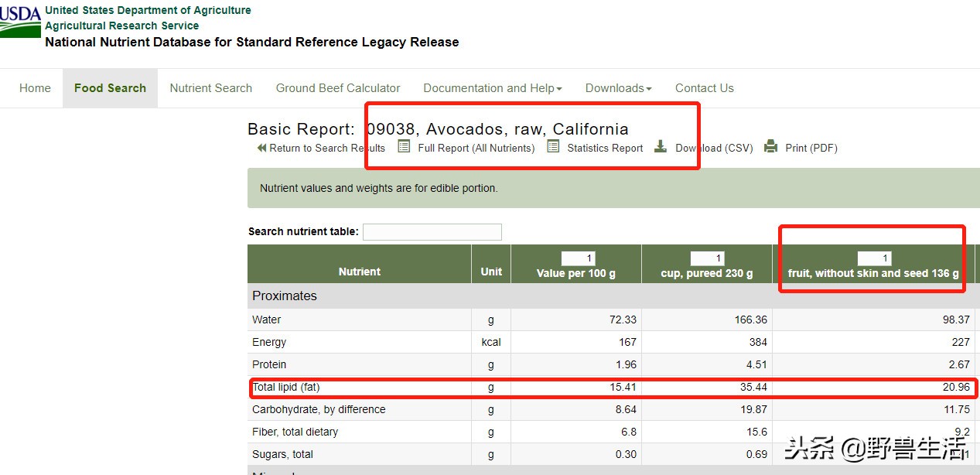Open the Downloads dropdown menu

[618, 88]
